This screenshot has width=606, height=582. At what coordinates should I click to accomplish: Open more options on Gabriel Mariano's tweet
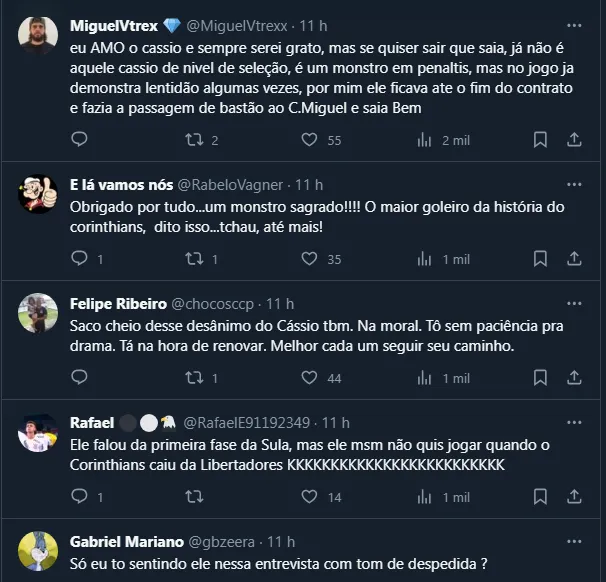(573, 542)
